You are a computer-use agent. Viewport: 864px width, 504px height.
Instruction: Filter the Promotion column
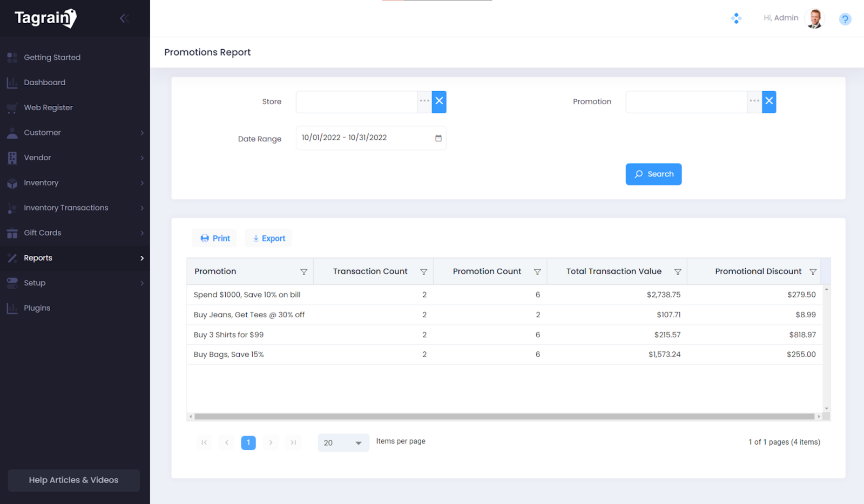303,272
